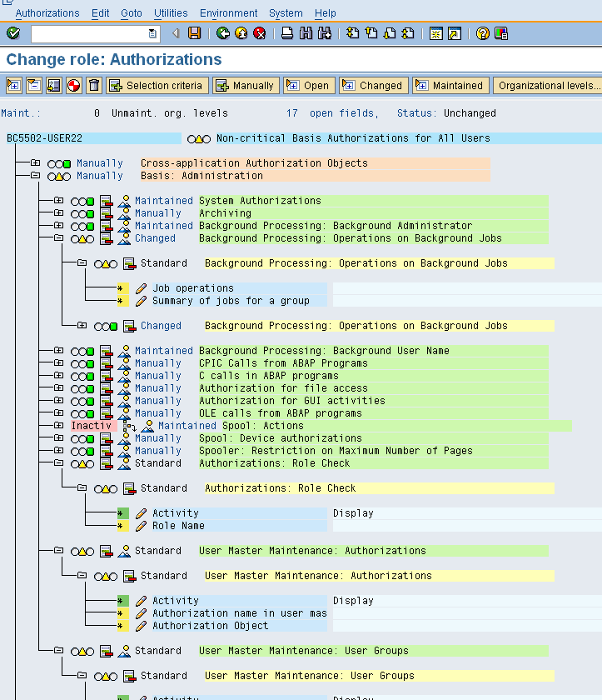Expand the Inactive Spool: Actions node
602x700 pixels.
point(58,426)
